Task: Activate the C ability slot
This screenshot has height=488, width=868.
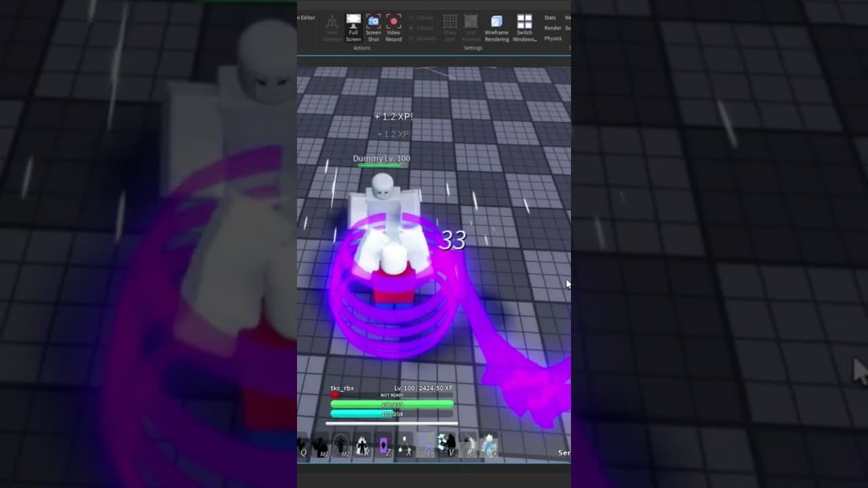Action: point(427,445)
